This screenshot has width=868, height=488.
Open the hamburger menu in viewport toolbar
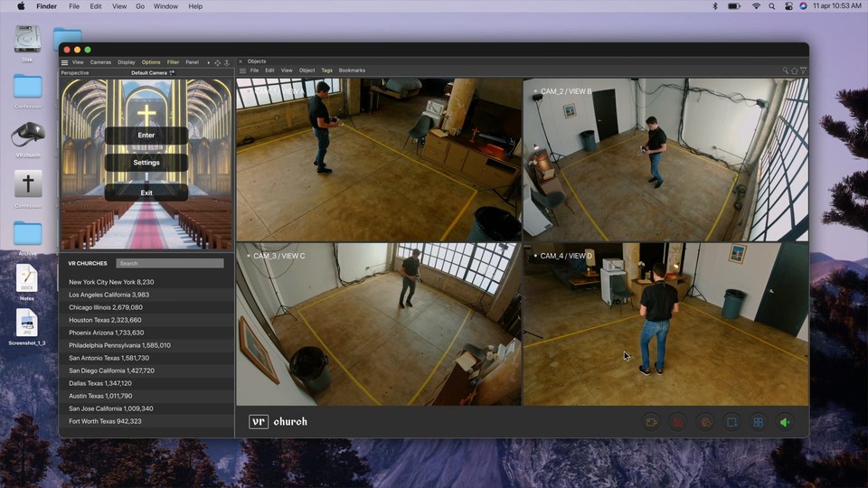[65, 62]
